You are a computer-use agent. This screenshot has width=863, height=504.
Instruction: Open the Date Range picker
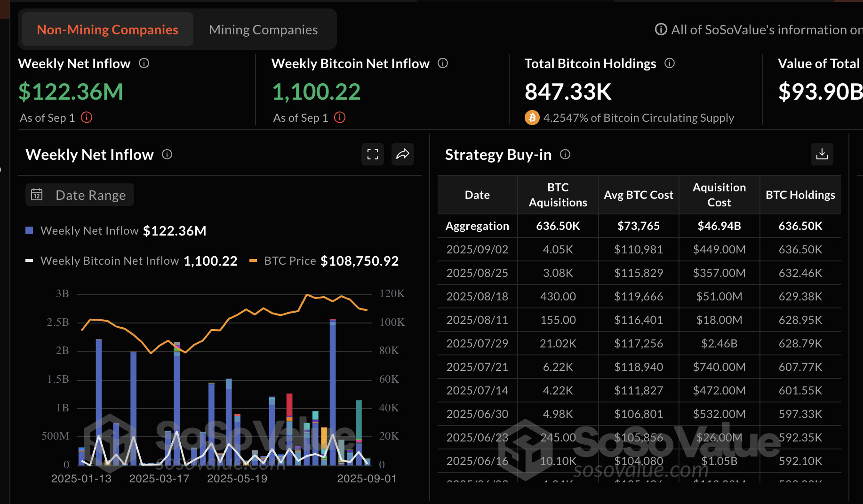point(80,195)
